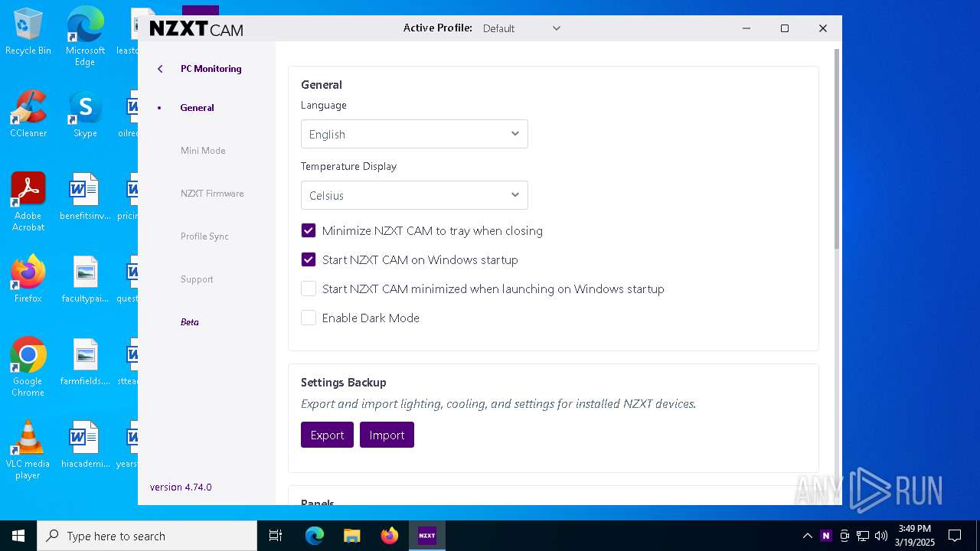Click the settings page scrollbar
The width and height of the screenshot is (980, 551).
point(837,149)
